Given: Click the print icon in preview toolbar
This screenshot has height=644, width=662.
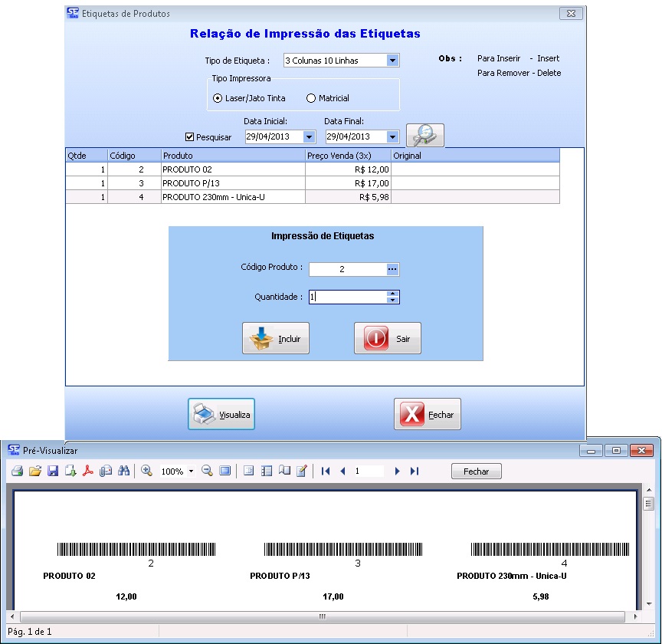Looking at the screenshot, I should tap(17, 471).
